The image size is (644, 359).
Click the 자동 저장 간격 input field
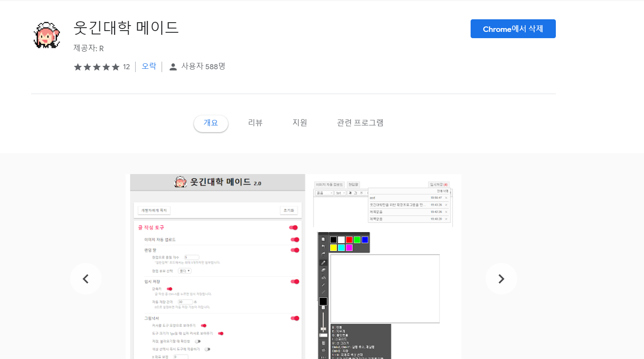[x=185, y=302]
